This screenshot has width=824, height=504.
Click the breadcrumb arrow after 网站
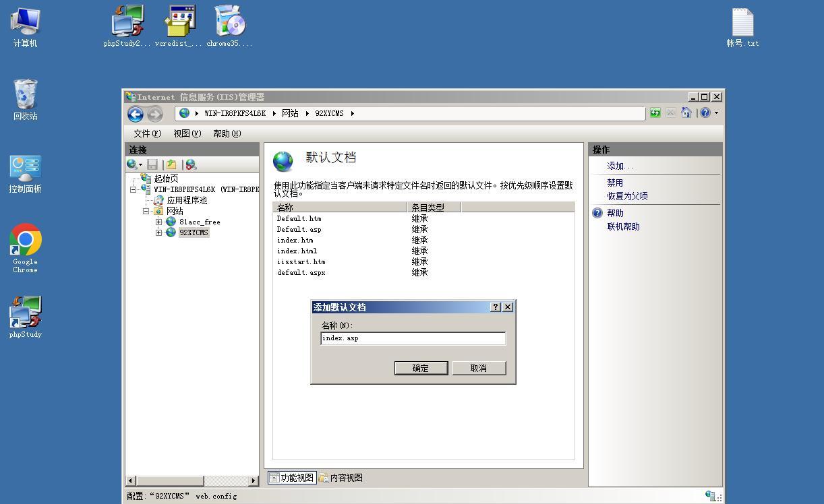pyautogui.click(x=307, y=113)
